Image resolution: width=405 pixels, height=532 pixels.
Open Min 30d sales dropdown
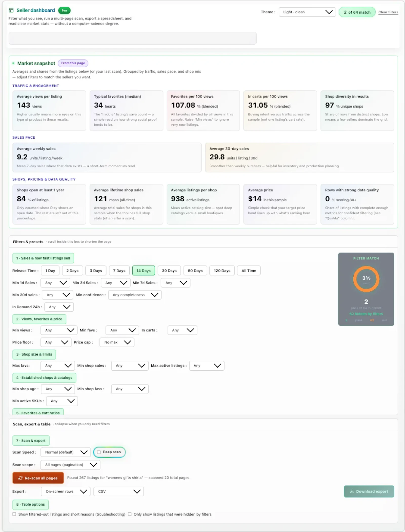coord(57,295)
